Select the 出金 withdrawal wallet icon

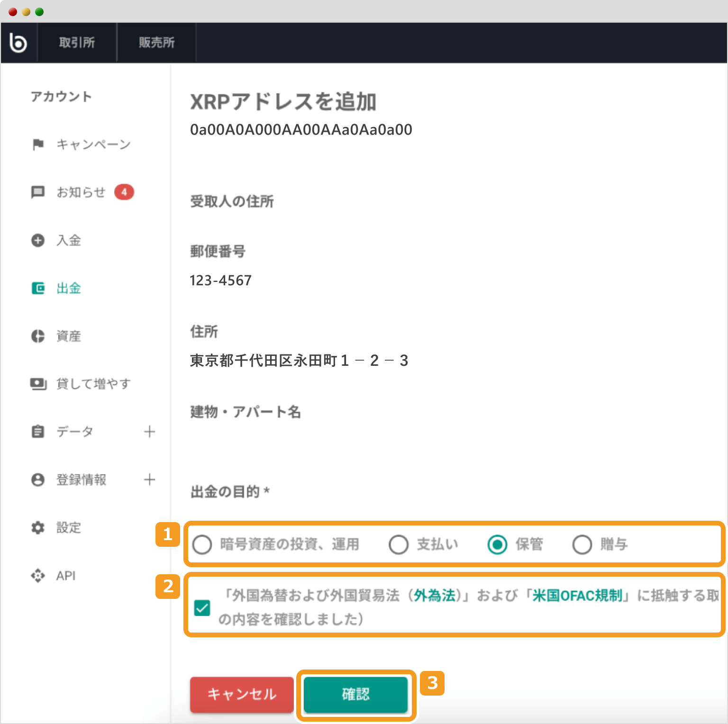(x=38, y=288)
